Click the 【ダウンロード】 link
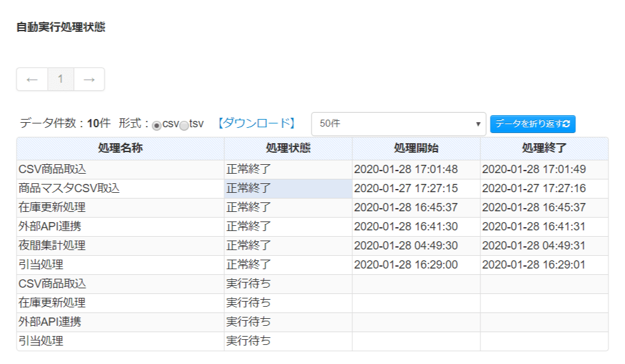 coord(256,123)
